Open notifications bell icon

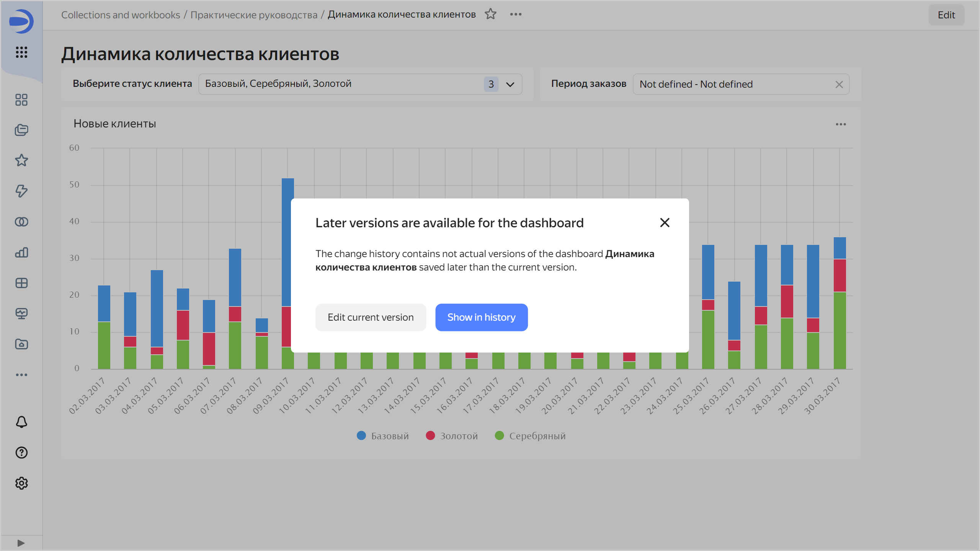(x=21, y=422)
